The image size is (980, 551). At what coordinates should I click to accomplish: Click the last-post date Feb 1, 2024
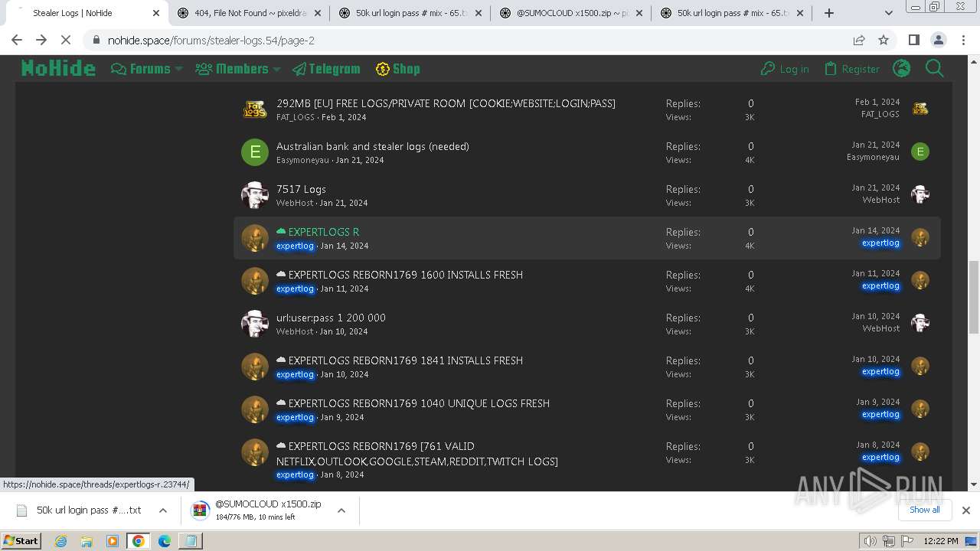click(x=877, y=102)
